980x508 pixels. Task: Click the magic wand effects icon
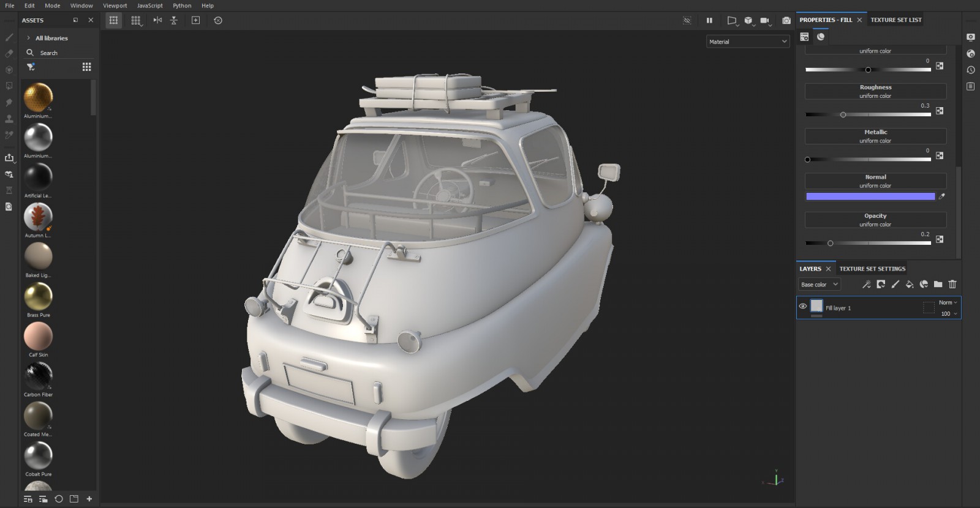point(866,284)
